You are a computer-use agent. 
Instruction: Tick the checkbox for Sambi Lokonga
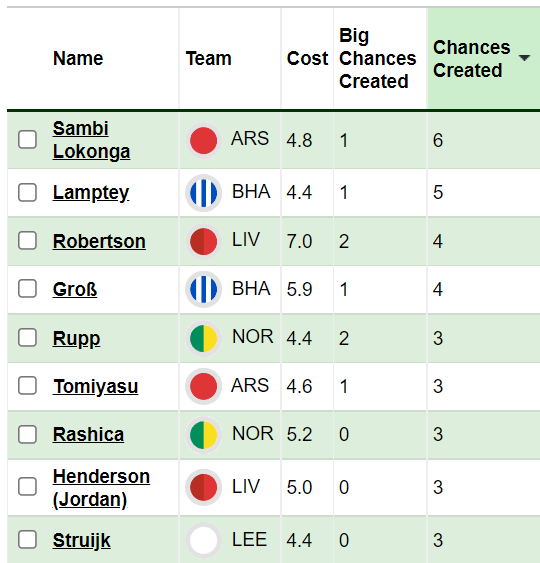[27, 140]
